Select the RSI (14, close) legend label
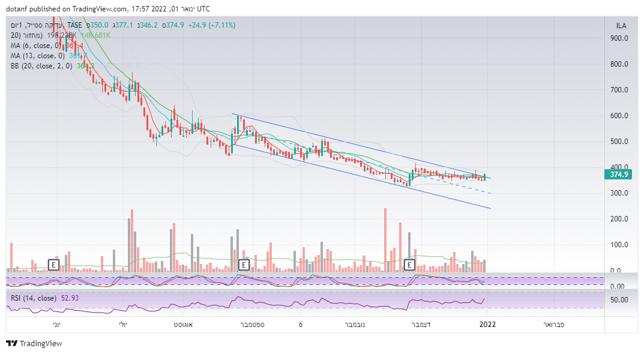Screen dimensions: 644x354 33,298
